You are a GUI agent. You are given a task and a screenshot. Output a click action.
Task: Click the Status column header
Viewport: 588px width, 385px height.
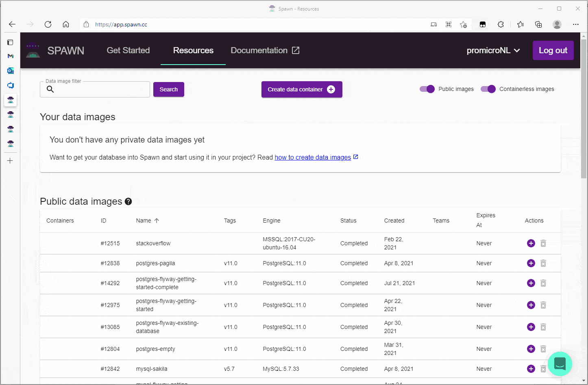tap(348, 221)
